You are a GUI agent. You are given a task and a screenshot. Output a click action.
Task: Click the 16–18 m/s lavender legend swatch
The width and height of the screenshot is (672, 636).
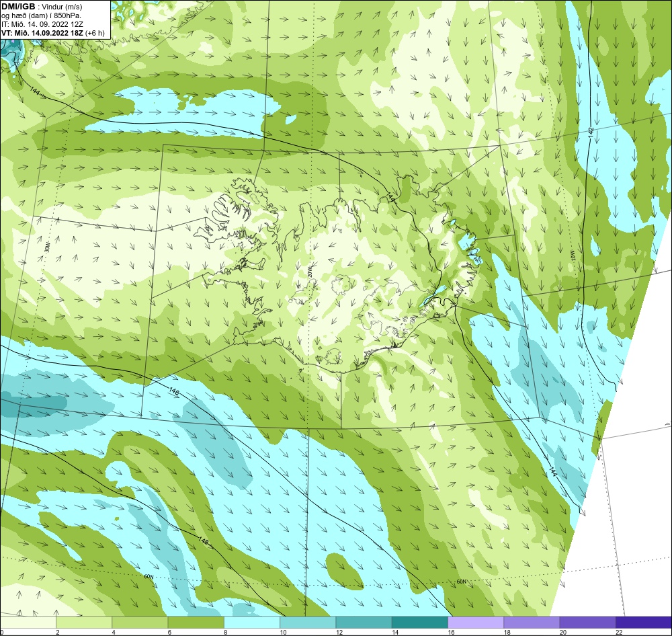click(x=476, y=621)
